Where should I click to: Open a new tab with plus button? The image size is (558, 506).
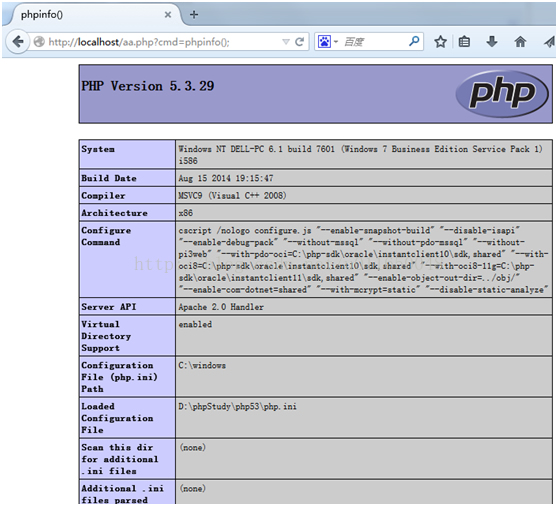pos(194,15)
